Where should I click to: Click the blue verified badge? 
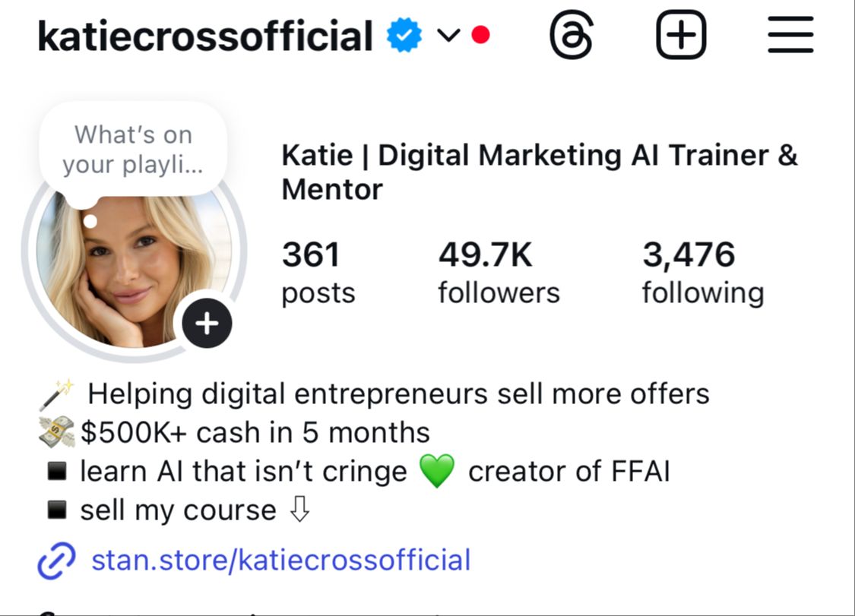coord(404,36)
